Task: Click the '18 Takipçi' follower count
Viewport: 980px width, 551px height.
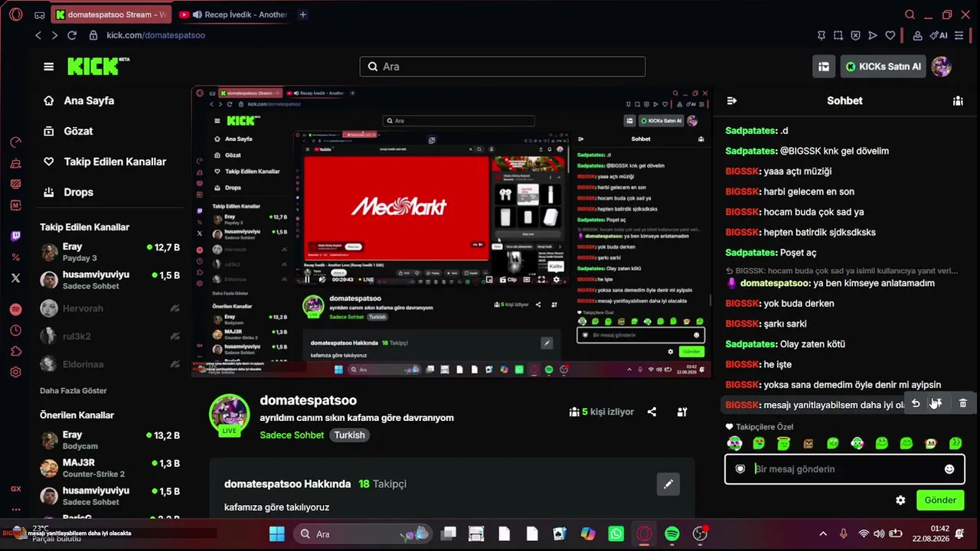Action: [383, 484]
